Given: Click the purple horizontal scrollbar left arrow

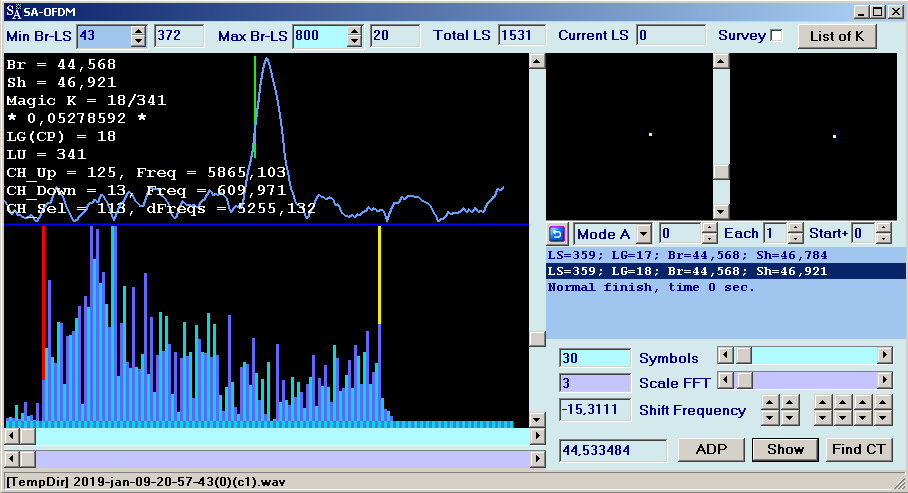Looking at the screenshot, I should click(12, 459).
